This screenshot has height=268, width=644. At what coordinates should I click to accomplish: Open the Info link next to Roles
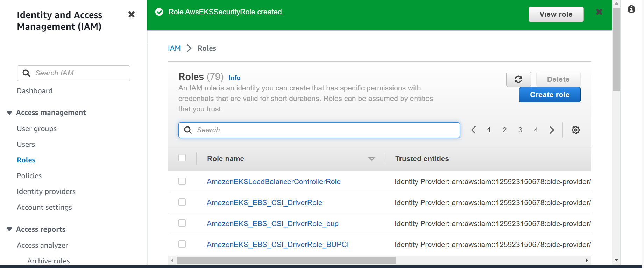pos(234,78)
